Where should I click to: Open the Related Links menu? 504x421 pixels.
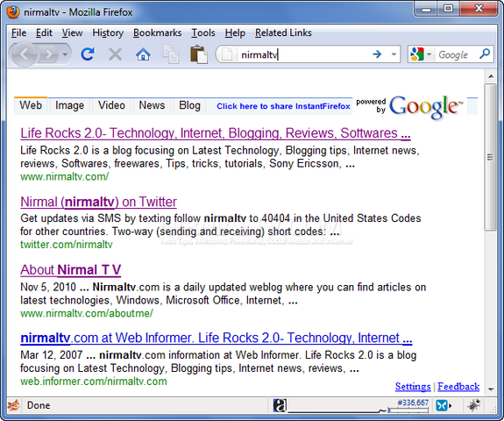pos(283,32)
